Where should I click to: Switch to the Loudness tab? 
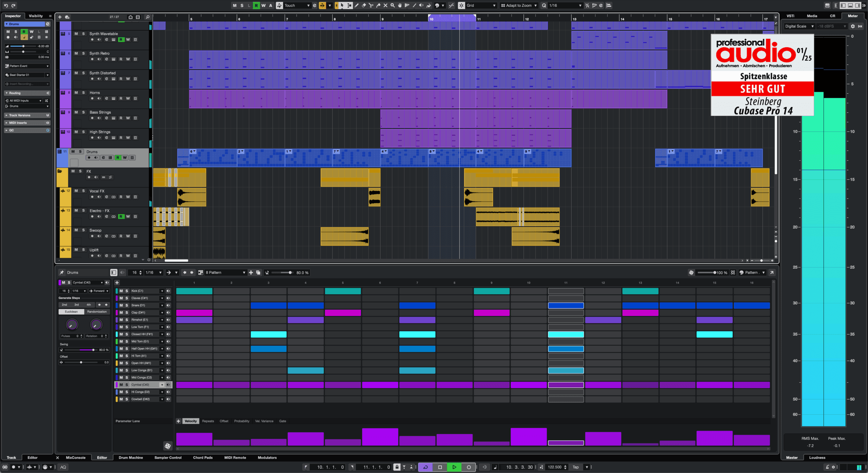tap(817, 458)
